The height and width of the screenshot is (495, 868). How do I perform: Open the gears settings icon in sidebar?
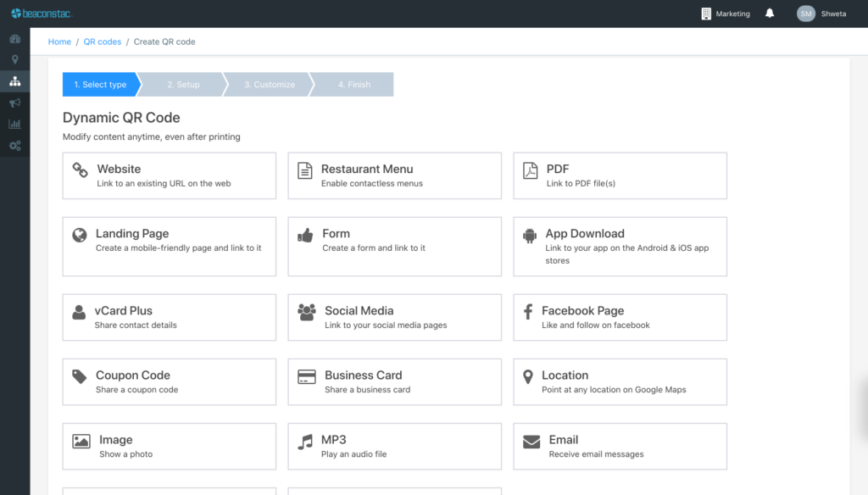(15, 146)
